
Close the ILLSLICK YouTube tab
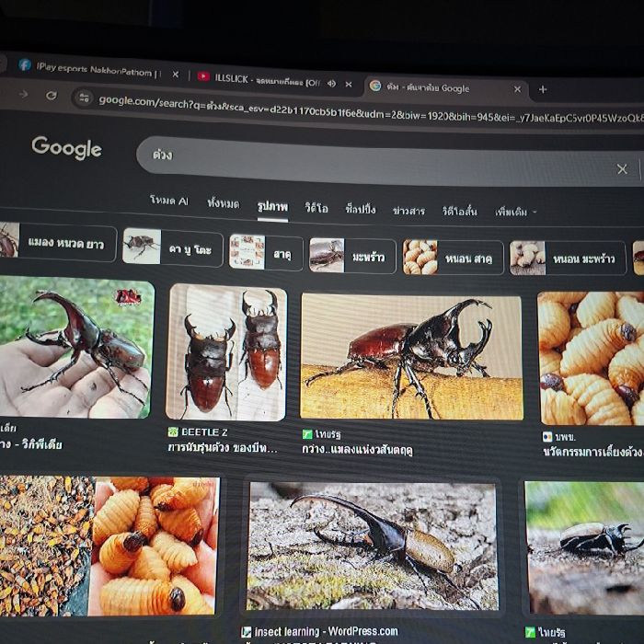click(349, 84)
